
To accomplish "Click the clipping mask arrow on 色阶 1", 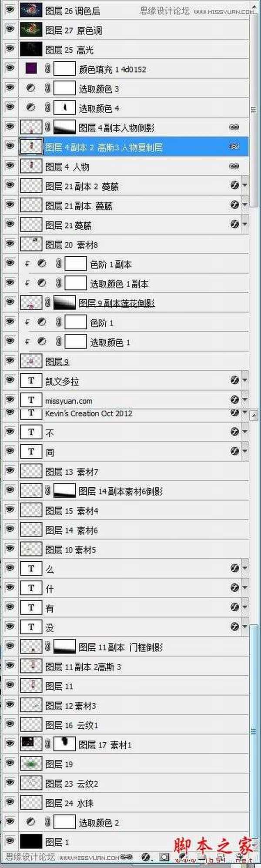I will tap(27, 322).
